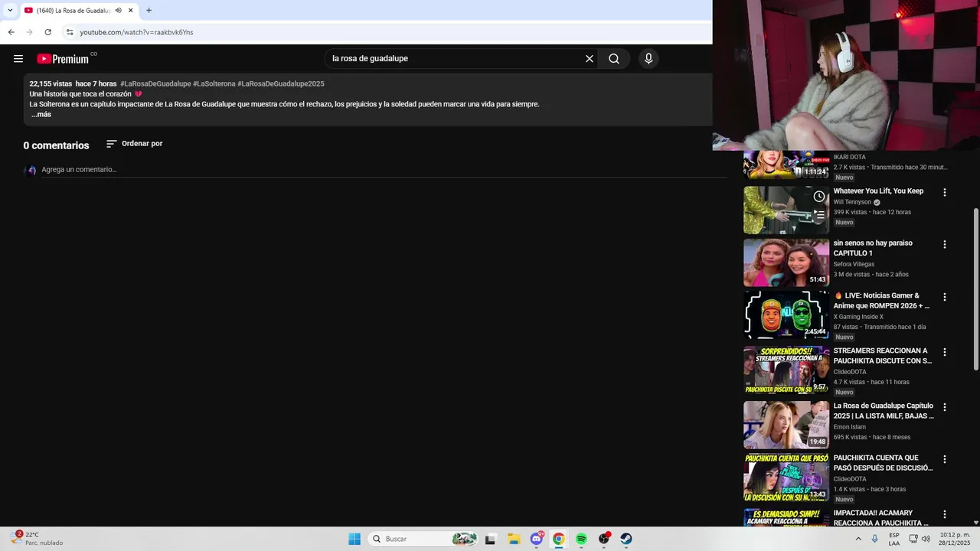Open a new browser tab
Screen dimensions: 980x551
149,10
